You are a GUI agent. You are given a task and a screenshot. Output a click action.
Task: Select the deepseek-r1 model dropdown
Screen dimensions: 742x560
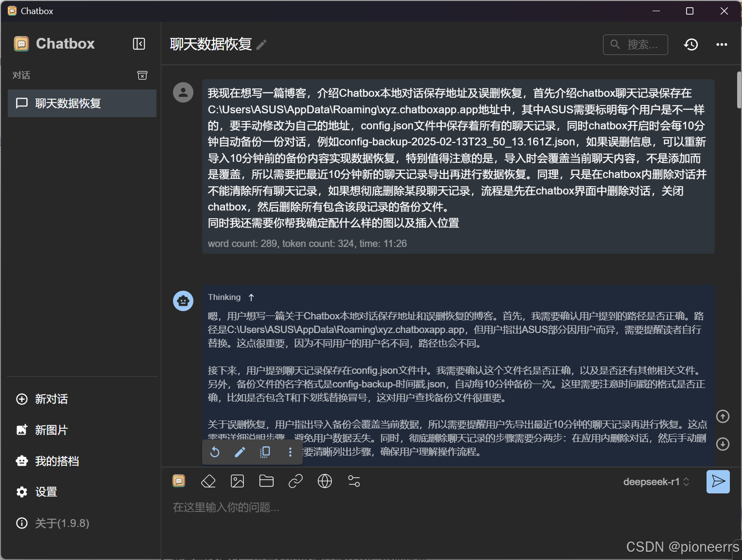pyautogui.click(x=656, y=482)
